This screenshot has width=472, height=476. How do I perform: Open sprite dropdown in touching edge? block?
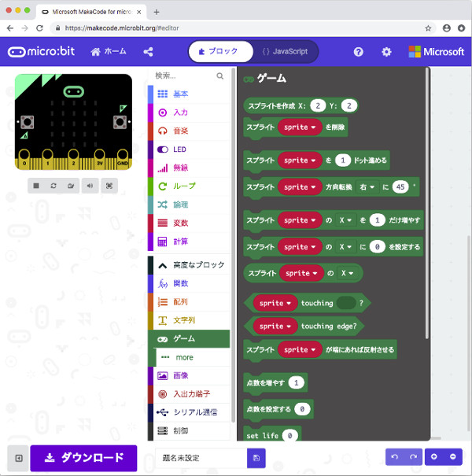pos(275,327)
